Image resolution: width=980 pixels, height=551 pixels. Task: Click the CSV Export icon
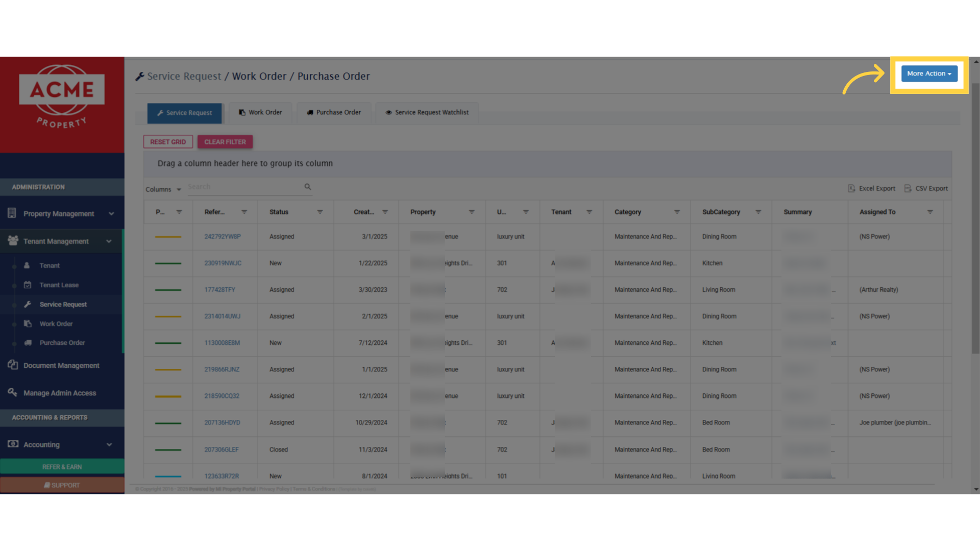click(908, 188)
